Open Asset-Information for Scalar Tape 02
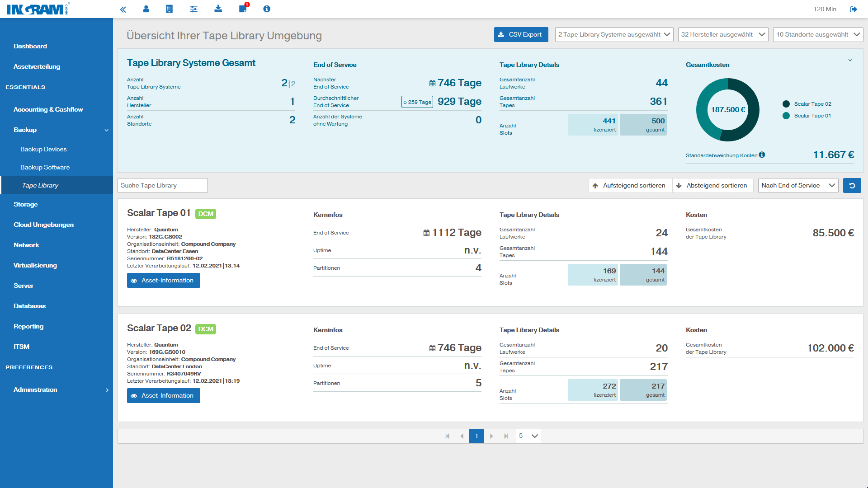Screen dimensions: 868x488 (x=164, y=396)
